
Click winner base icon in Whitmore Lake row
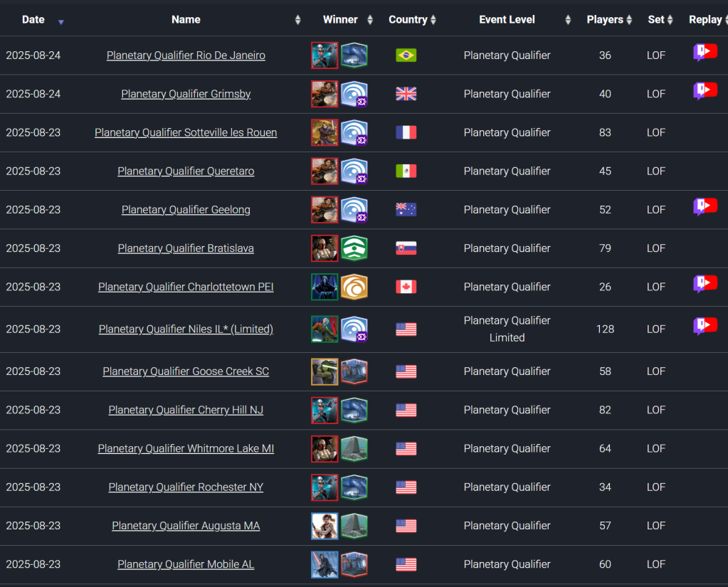pyautogui.click(x=354, y=449)
